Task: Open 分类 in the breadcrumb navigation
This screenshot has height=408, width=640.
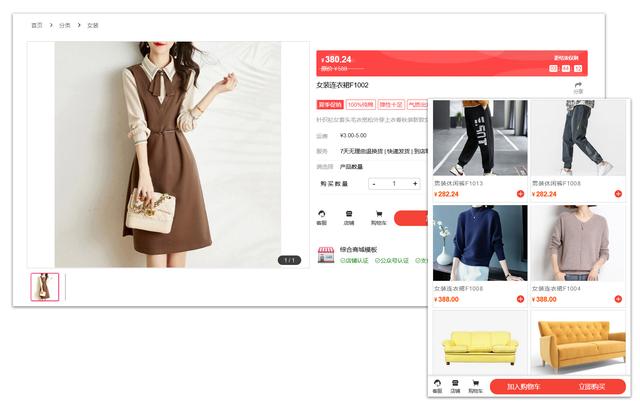Action: [65, 25]
